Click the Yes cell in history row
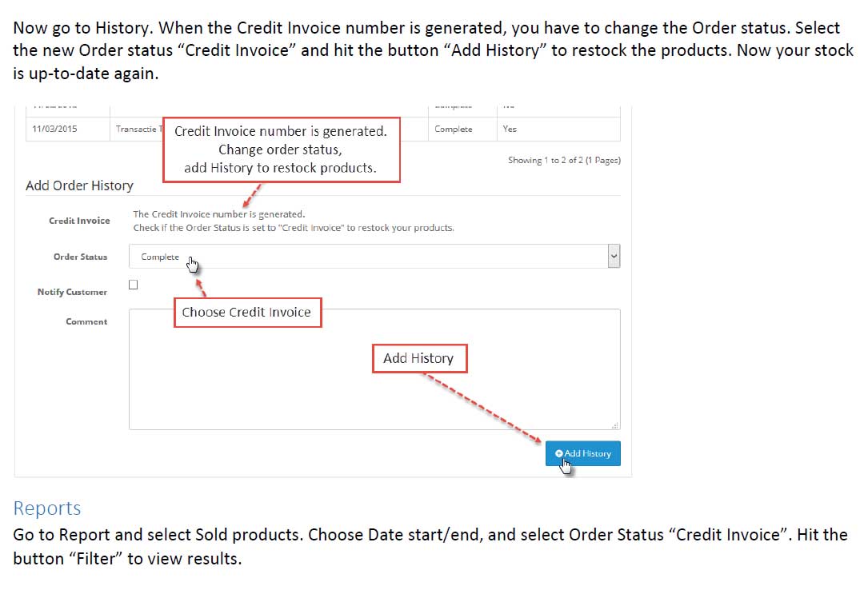This screenshot has width=868, height=598. 510,129
